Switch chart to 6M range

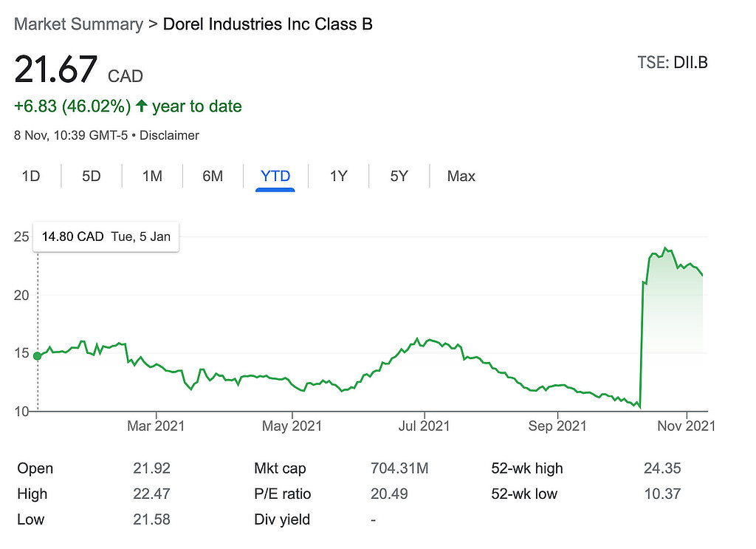coord(213,176)
